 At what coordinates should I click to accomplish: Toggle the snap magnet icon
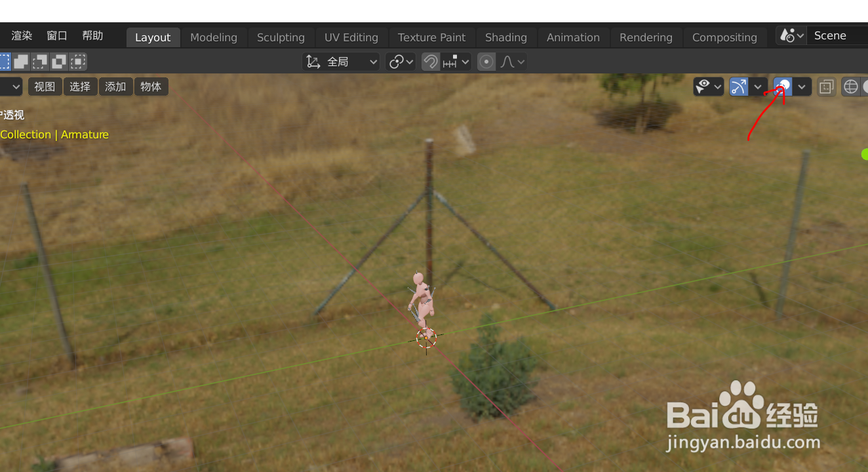click(x=430, y=62)
